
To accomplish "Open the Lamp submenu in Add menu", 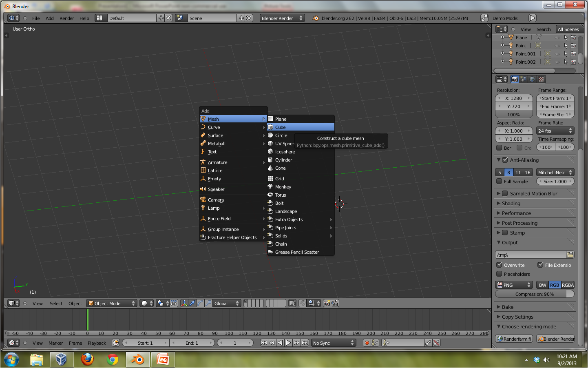I will (233, 208).
